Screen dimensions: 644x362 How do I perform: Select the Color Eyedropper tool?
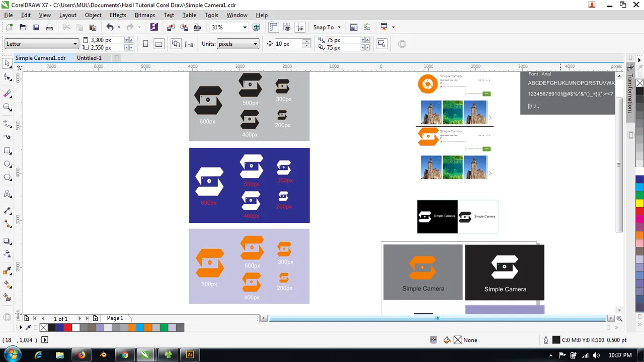(7, 271)
